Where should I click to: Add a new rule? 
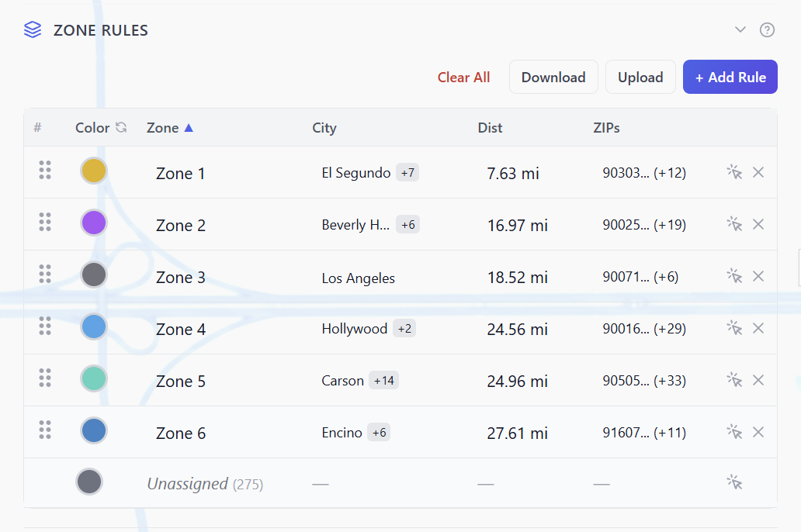[730, 77]
